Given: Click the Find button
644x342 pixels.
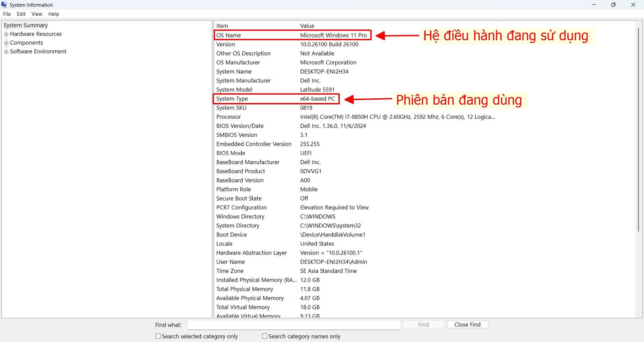Looking at the screenshot, I should click(423, 325).
